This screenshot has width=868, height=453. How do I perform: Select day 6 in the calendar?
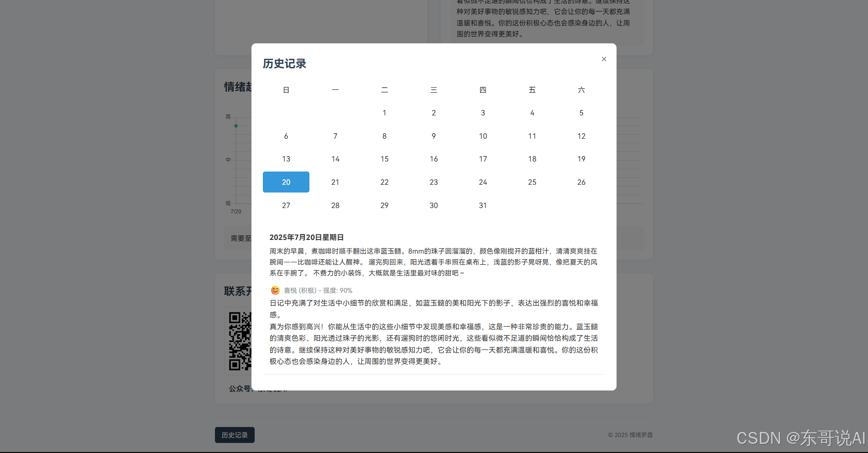pyautogui.click(x=286, y=136)
